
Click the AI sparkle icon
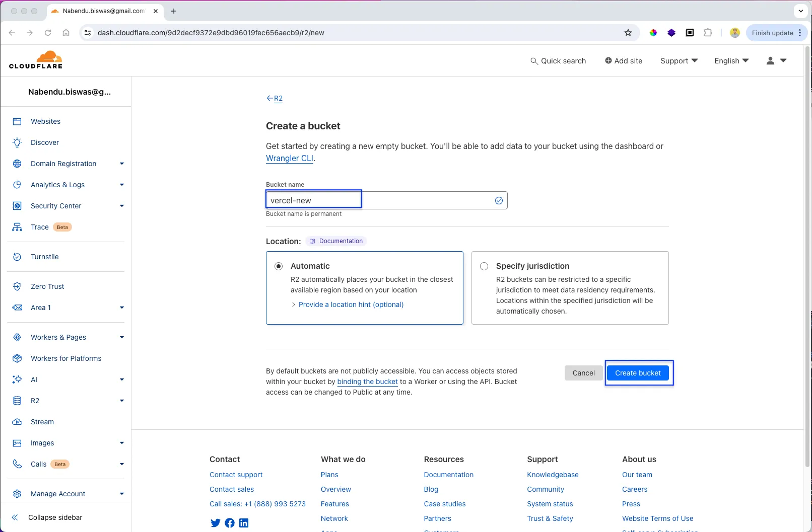[17, 379]
